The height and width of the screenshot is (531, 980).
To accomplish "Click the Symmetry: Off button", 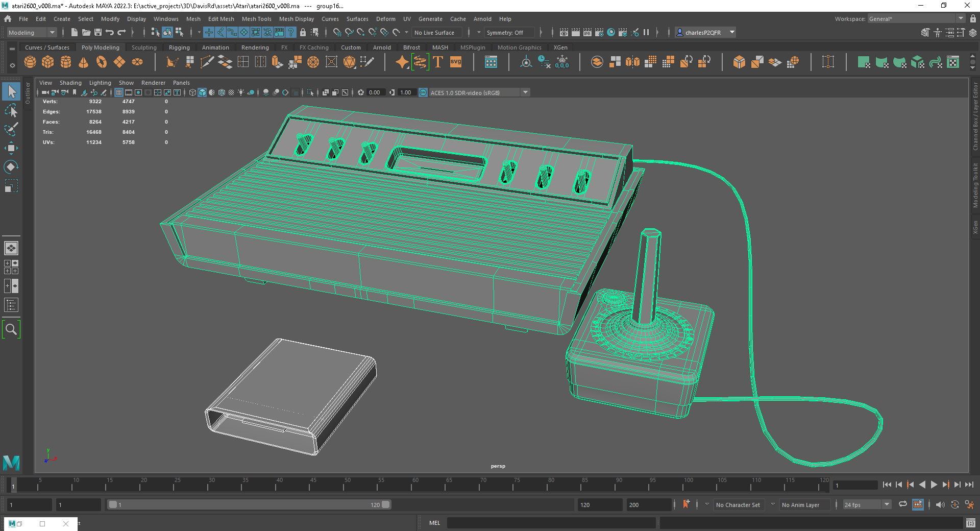I will click(x=504, y=33).
